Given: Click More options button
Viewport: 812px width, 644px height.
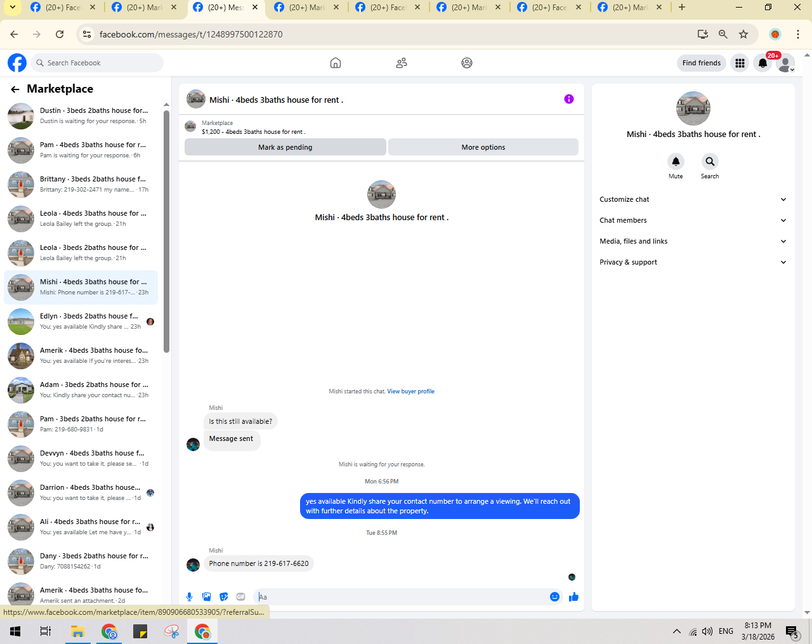Looking at the screenshot, I should pyautogui.click(x=483, y=147).
